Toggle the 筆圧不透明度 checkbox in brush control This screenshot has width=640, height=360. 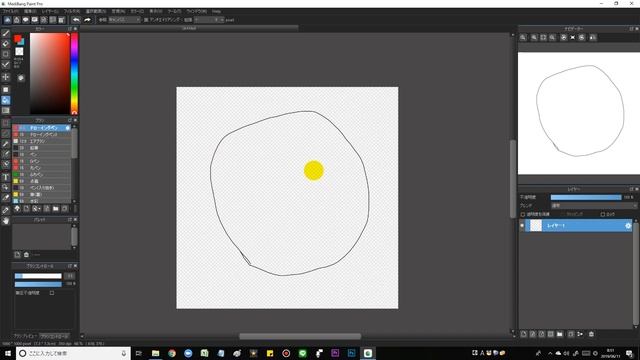pyautogui.click(x=52, y=293)
